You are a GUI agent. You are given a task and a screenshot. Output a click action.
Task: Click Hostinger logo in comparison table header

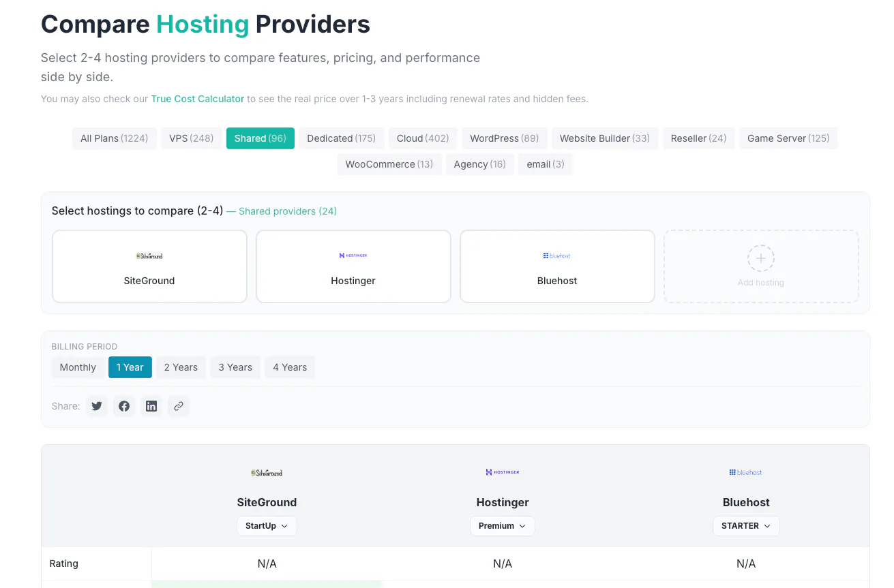tap(503, 472)
